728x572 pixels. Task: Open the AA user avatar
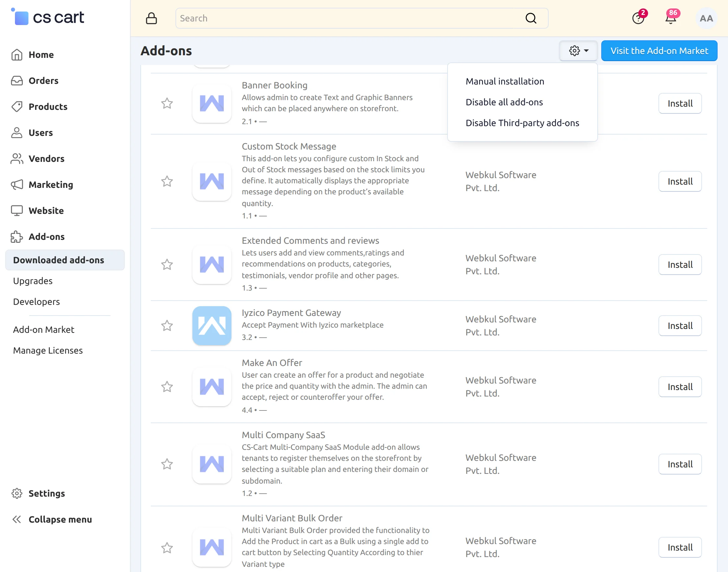(706, 18)
